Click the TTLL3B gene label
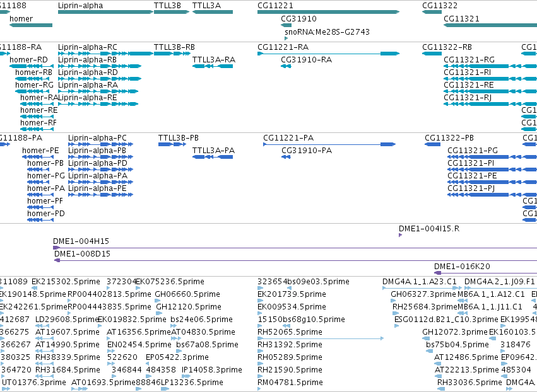 click(167, 6)
